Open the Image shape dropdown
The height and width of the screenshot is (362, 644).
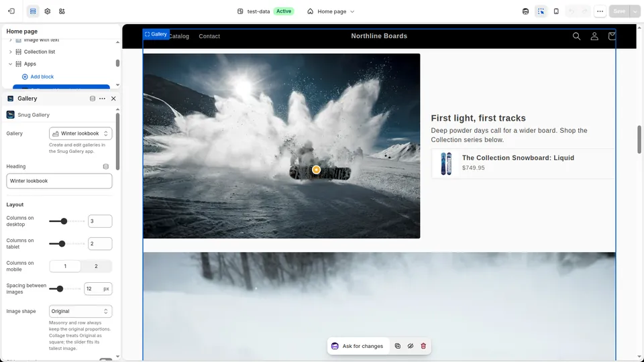[80, 312]
